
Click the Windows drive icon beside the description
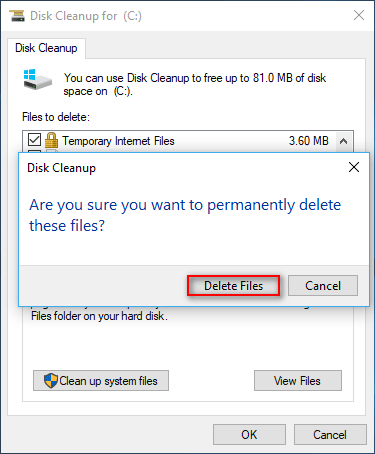[x=37, y=79]
